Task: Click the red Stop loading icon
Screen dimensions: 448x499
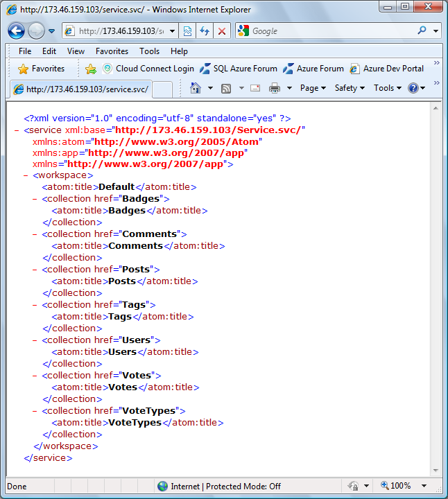Action: pos(222,31)
